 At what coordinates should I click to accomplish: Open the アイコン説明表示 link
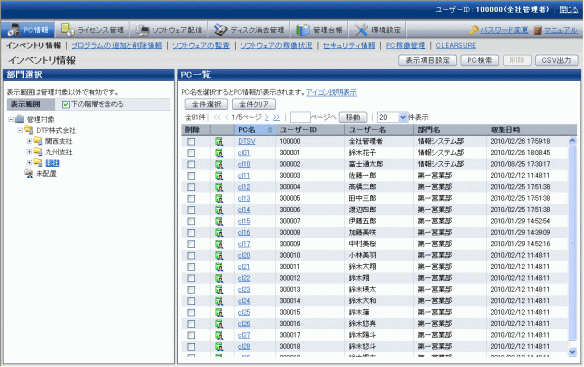click(331, 92)
